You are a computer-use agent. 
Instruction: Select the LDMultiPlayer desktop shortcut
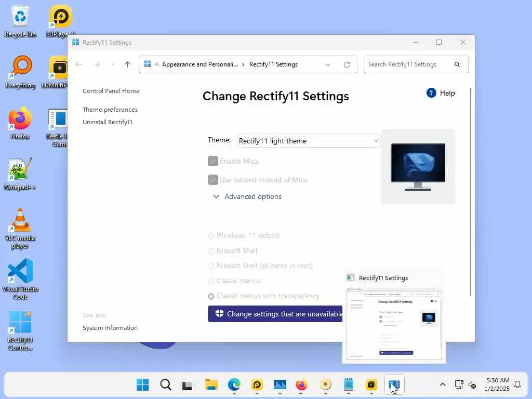(x=54, y=72)
